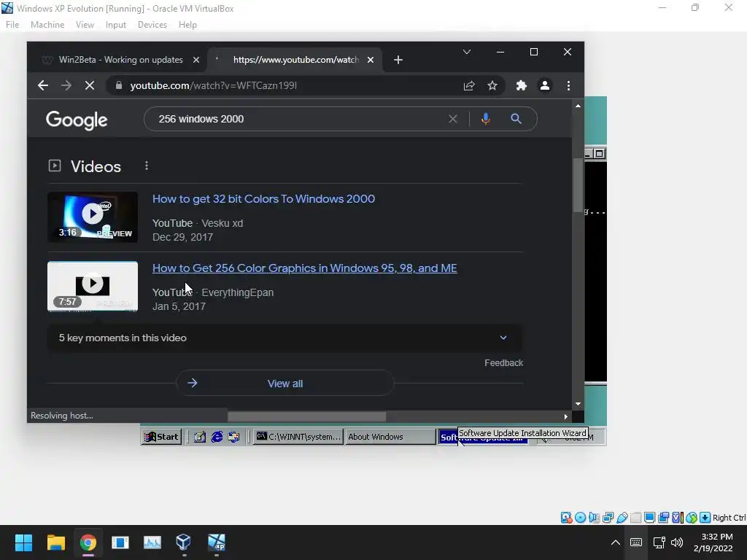
Task: Click the Google search magnifier icon
Action: tap(516, 119)
